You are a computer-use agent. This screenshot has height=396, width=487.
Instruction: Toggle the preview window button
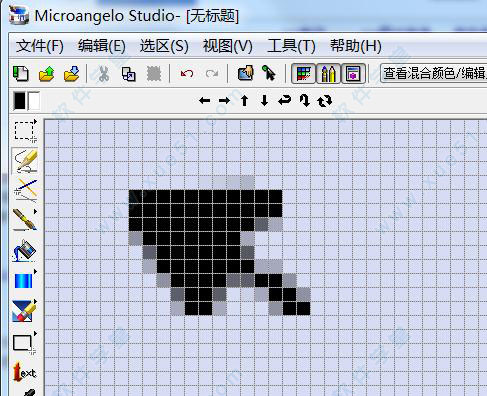tap(353, 74)
